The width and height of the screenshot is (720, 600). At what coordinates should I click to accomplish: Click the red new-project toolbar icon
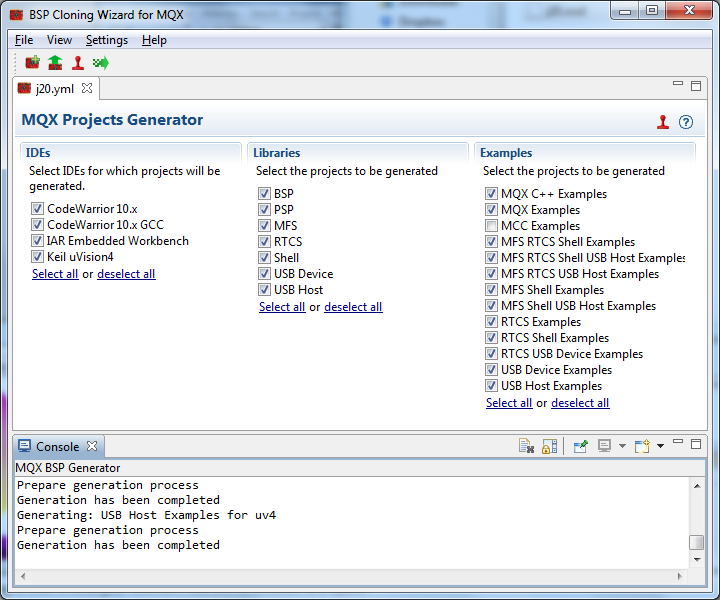click(x=32, y=62)
